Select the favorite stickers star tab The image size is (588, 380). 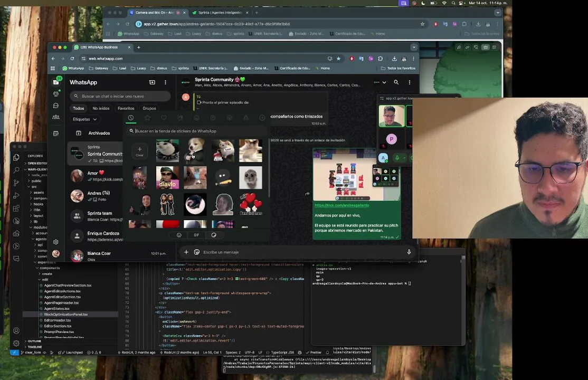pos(147,118)
